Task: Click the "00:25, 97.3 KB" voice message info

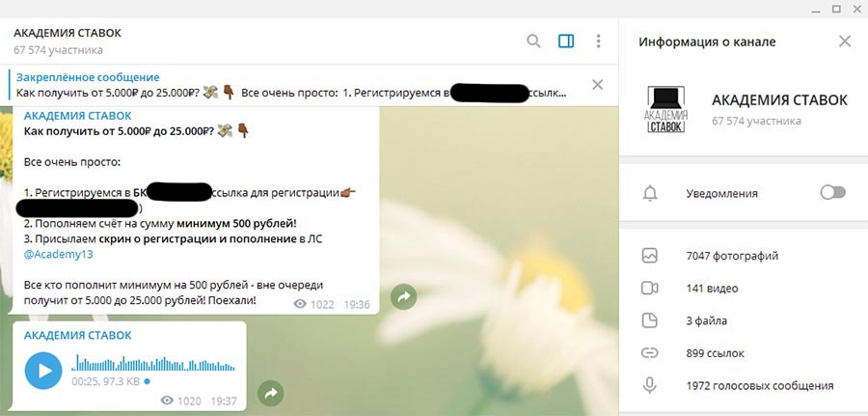Action: [x=106, y=381]
